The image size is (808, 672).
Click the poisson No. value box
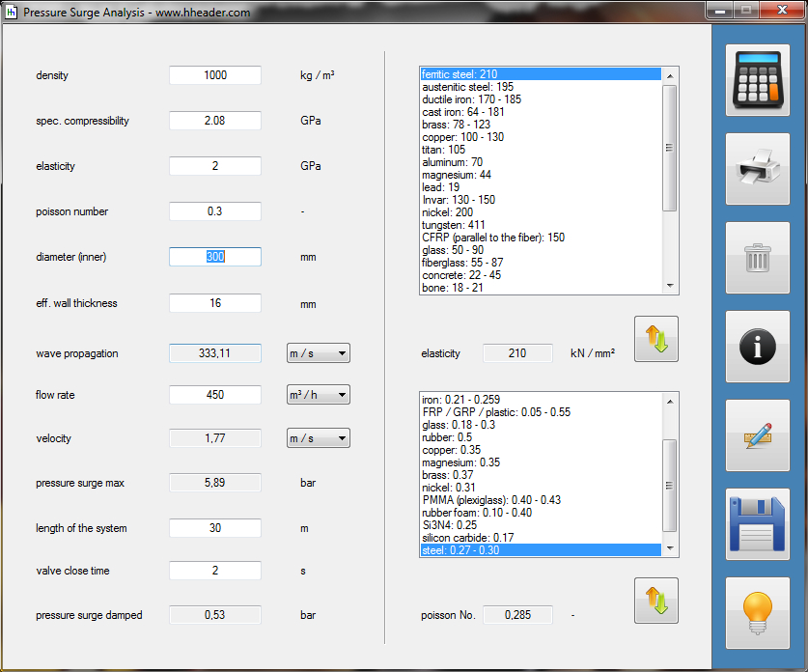[517, 615]
